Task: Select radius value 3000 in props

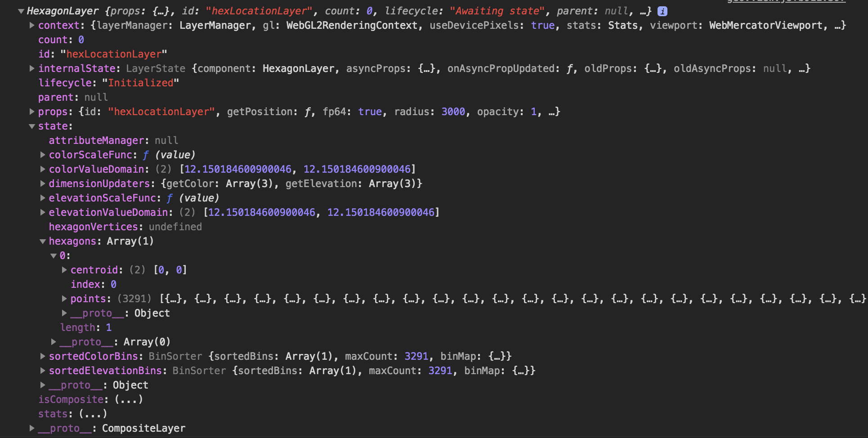Action: click(x=453, y=112)
